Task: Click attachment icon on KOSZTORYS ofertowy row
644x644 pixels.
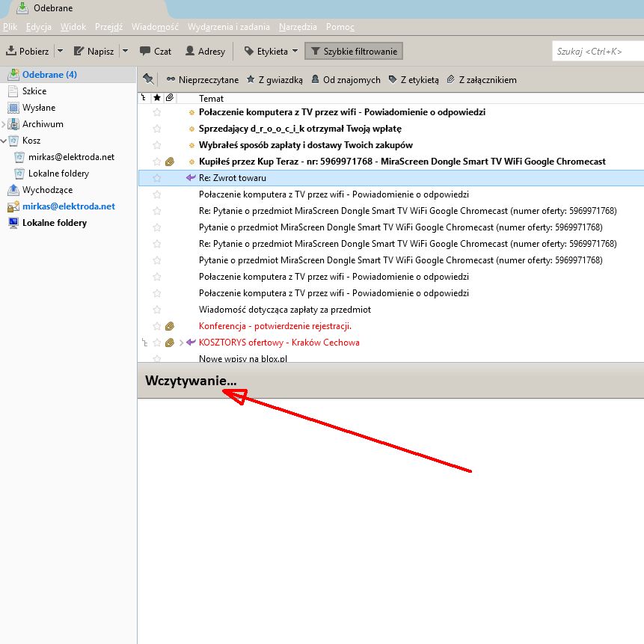Action: [x=170, y=342]
